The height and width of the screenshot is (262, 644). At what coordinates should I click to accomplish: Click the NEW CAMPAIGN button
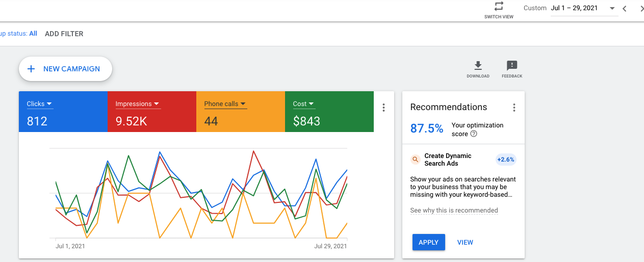65,69
